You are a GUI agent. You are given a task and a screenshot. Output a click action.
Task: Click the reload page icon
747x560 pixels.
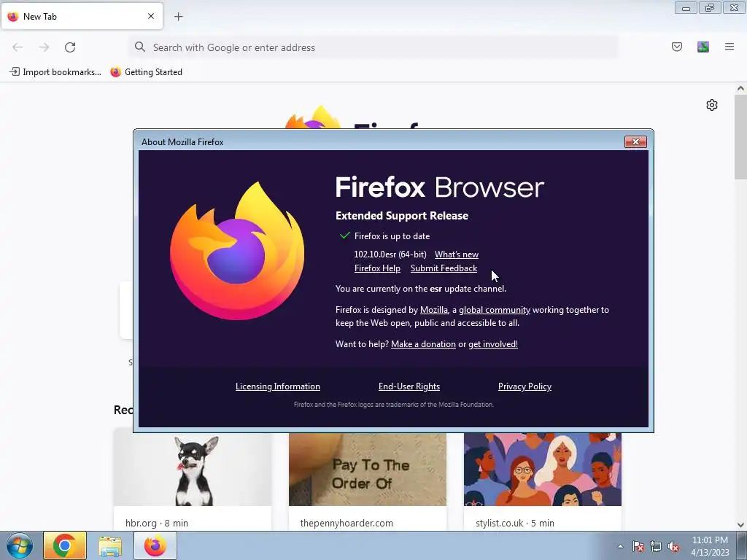click(70, 47)
